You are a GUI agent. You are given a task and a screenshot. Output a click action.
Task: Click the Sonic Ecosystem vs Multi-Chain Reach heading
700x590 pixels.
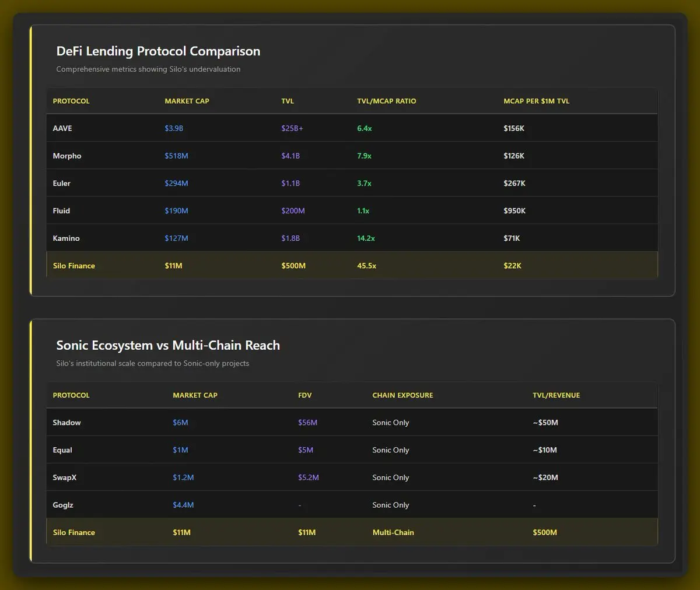(168, 345)
